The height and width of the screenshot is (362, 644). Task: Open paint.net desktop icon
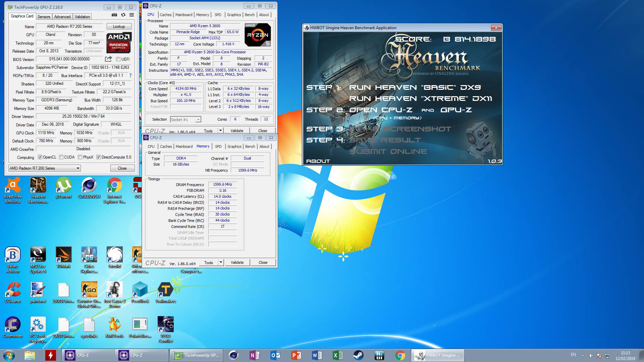(38, 292)
